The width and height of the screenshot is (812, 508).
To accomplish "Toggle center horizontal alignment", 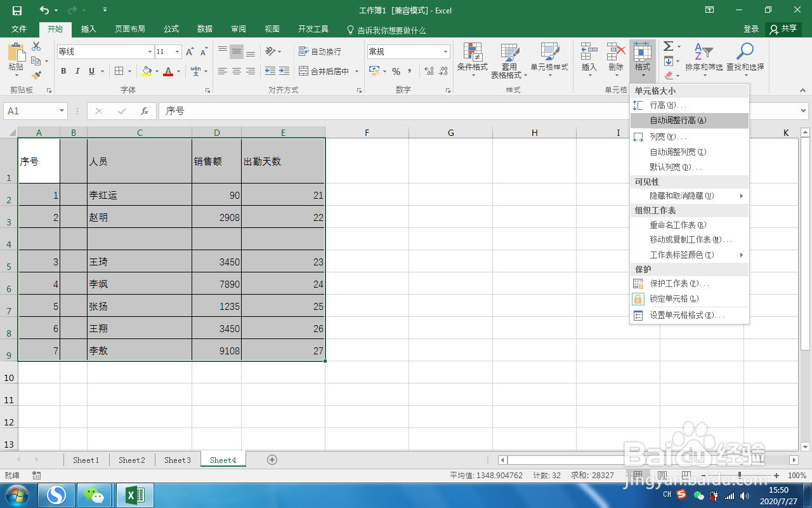I will pyautogui.click(x=237, y=71).
